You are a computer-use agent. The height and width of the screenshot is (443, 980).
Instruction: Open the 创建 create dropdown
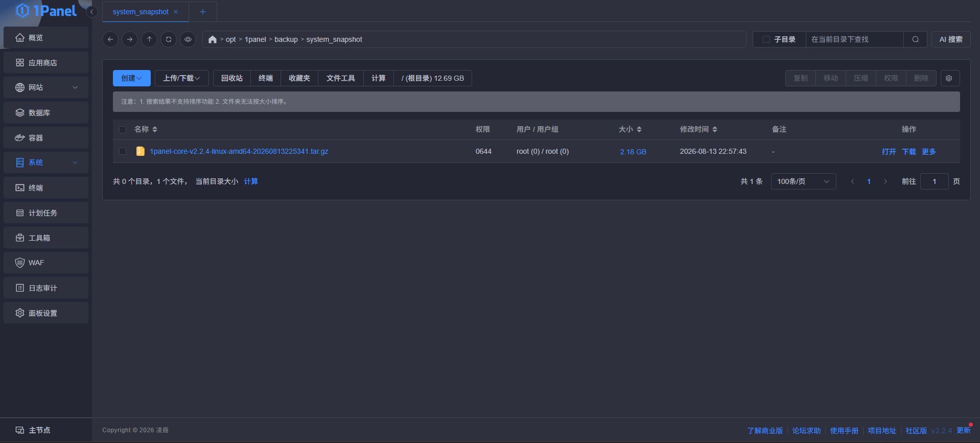point(132,78)
